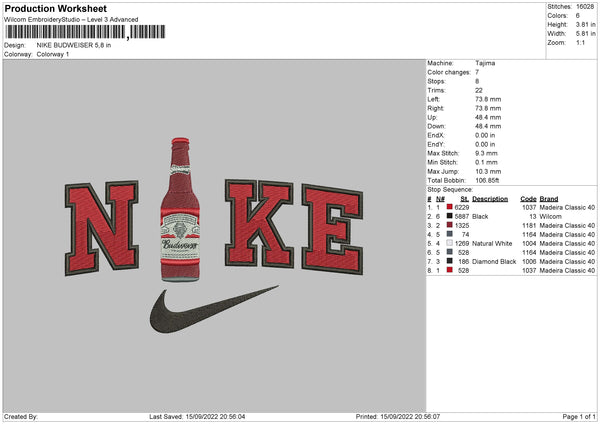Select the 'Right:' measurement 73.8 mm
The image size is (600, 424).
[488, 108]
